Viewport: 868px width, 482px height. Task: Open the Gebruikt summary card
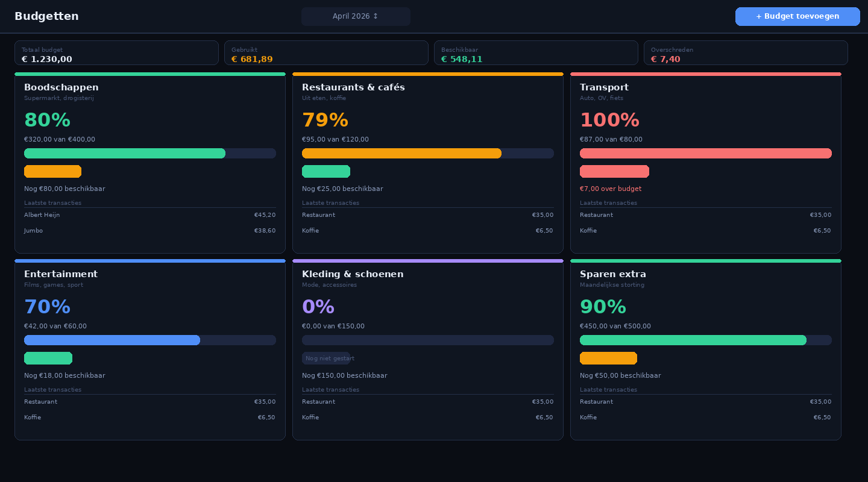coord(326,53)
